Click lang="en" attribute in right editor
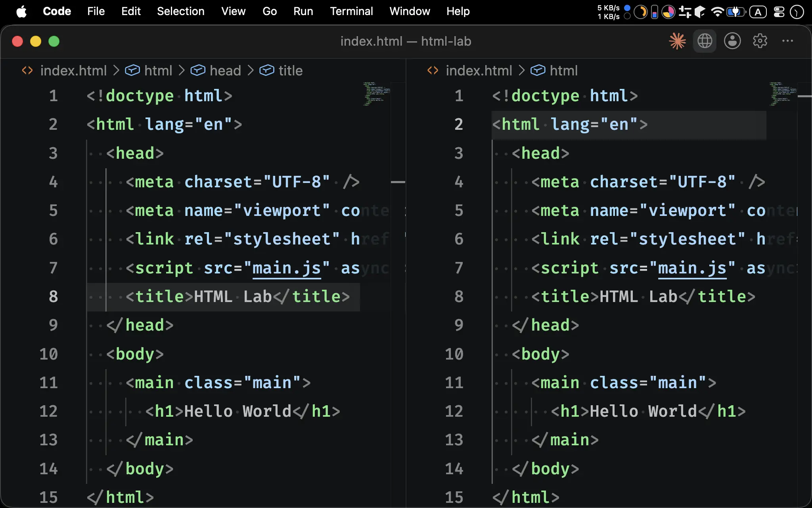This screenshot has height=508, width=812. [x=594, y=125]
